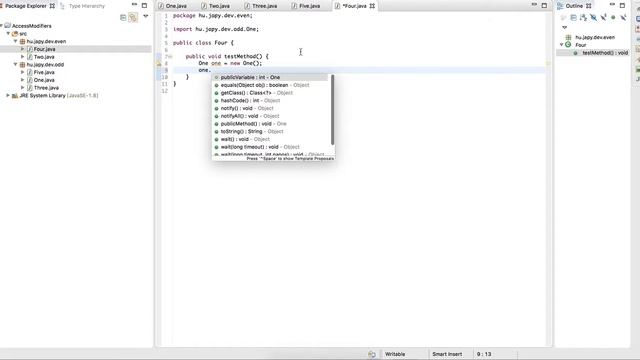Toggle fold marker at testMethod line
The width and height of the screenshot is (640, 360).
[x=170, y=56]
